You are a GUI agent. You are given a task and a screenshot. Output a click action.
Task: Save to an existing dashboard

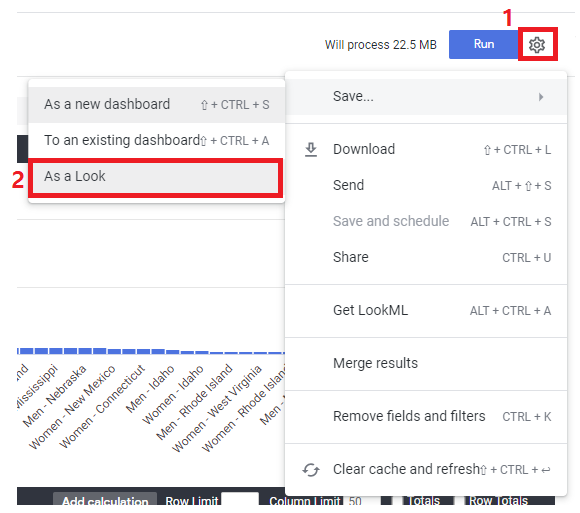[x=156, y=141]
